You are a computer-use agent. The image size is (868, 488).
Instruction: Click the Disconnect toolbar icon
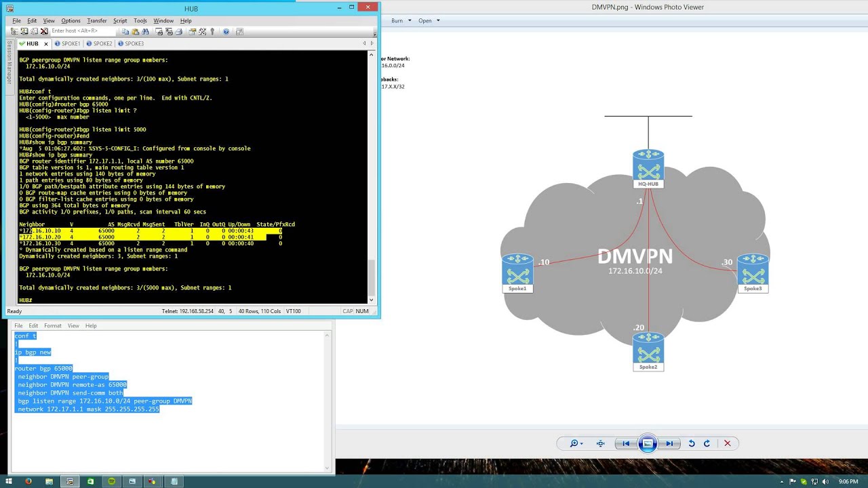tap(44, 31)
